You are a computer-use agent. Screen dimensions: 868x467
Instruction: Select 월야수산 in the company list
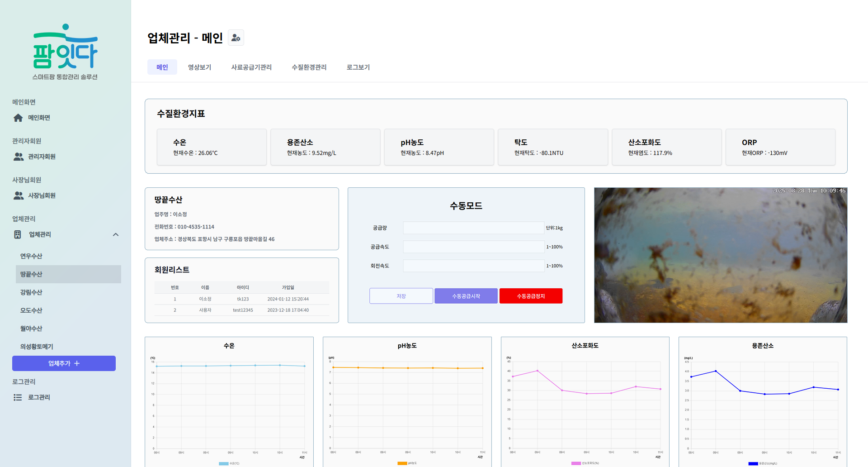(x=68, y=329)
